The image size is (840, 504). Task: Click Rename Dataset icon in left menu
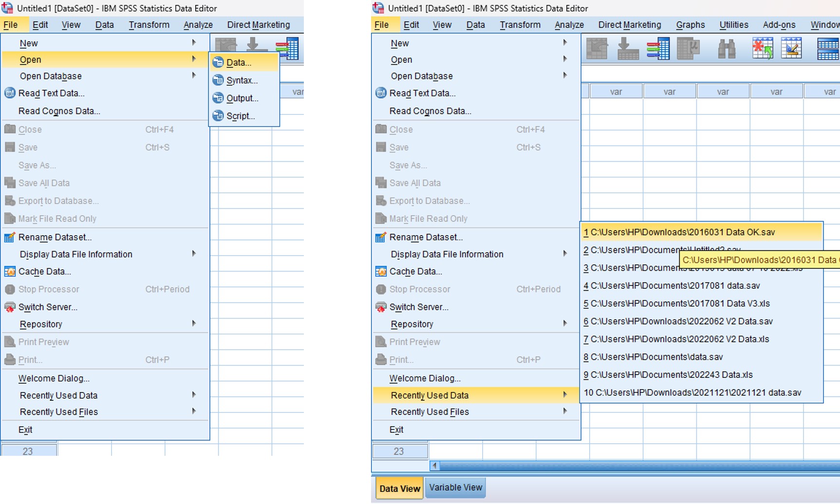point(10,237)
